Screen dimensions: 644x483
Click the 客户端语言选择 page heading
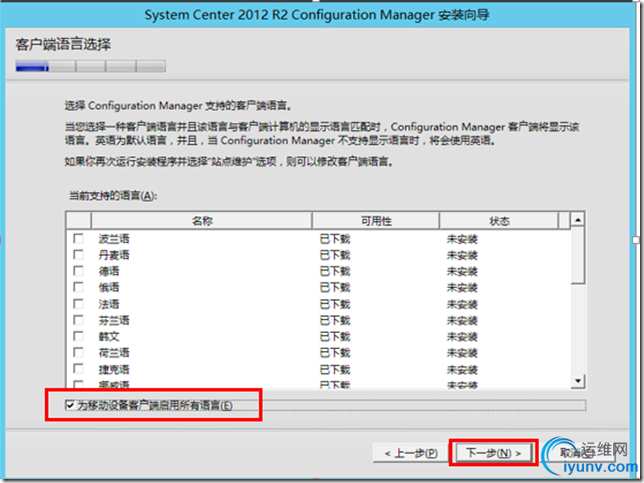click(x=63, y=44)
